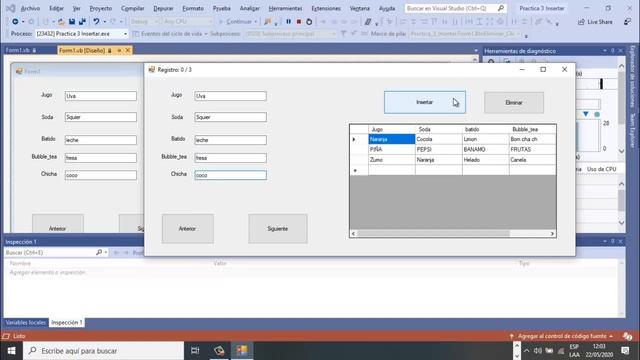Click the volume icon in system tray
The width and height of the screenshot is (640, 360).
pos(538,351)
